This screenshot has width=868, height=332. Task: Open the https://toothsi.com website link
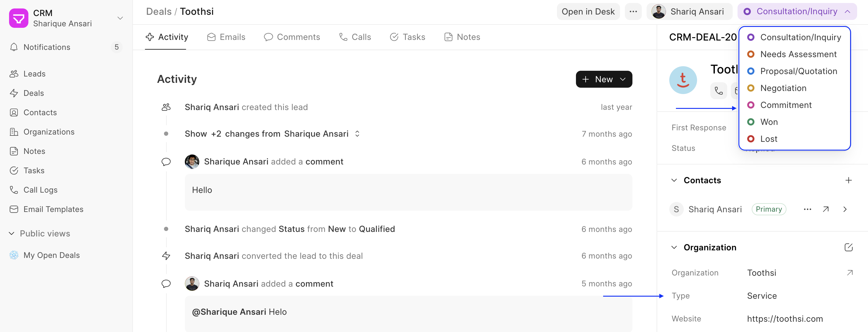785,318
